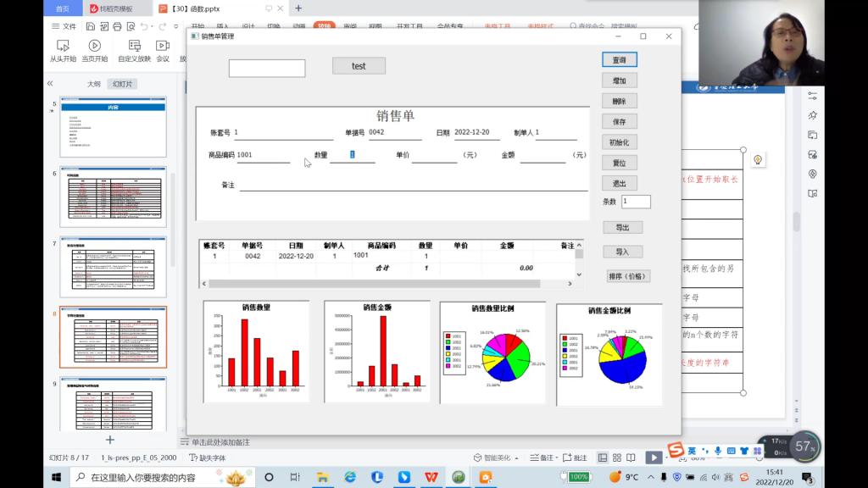The height and width of the screenshot is (488, 868).
Task: Click the 查询 query button
Action: [x=619, y=60]
